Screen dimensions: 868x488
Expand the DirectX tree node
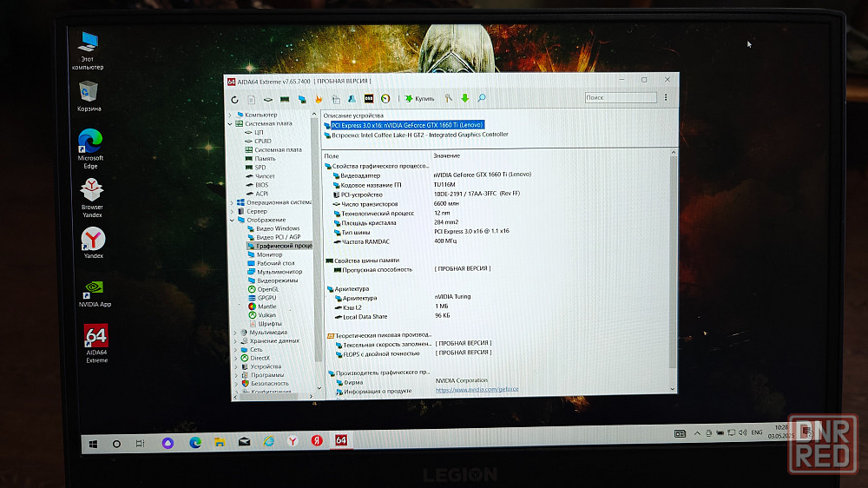click(236, 359)
